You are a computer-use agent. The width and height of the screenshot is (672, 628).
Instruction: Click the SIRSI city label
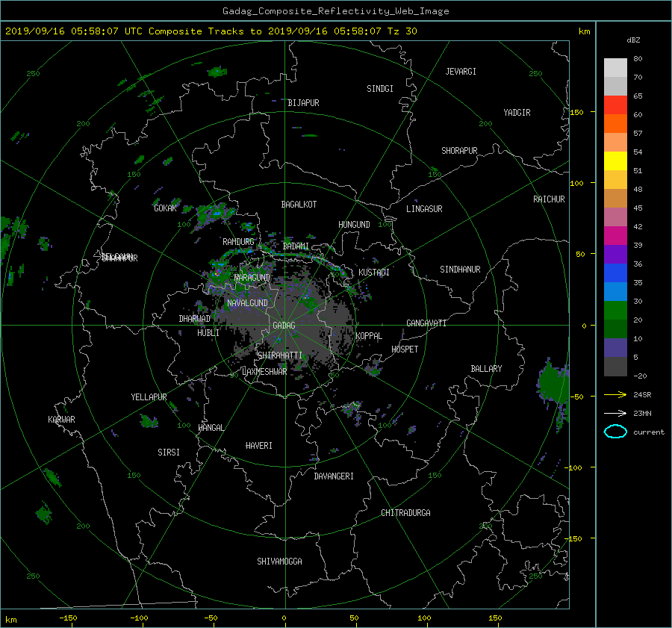pyautogui.click(x=169, y=453)
